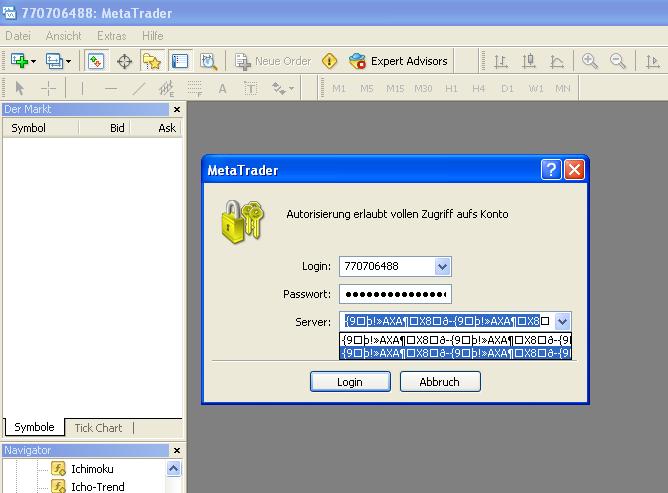Click the Abbruch button
Image resolution: width=668 pixels, height=493 pixels.
tap(440, 381)
